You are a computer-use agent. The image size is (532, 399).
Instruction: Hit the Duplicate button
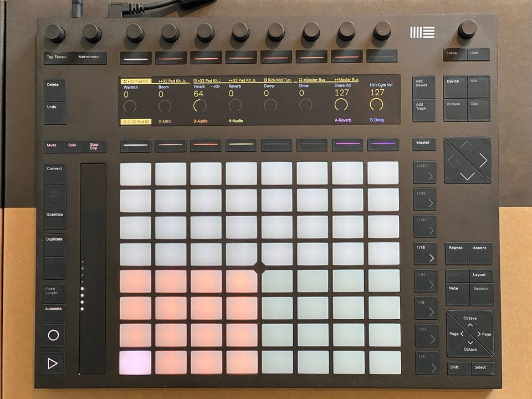click(x=54, y=244)
